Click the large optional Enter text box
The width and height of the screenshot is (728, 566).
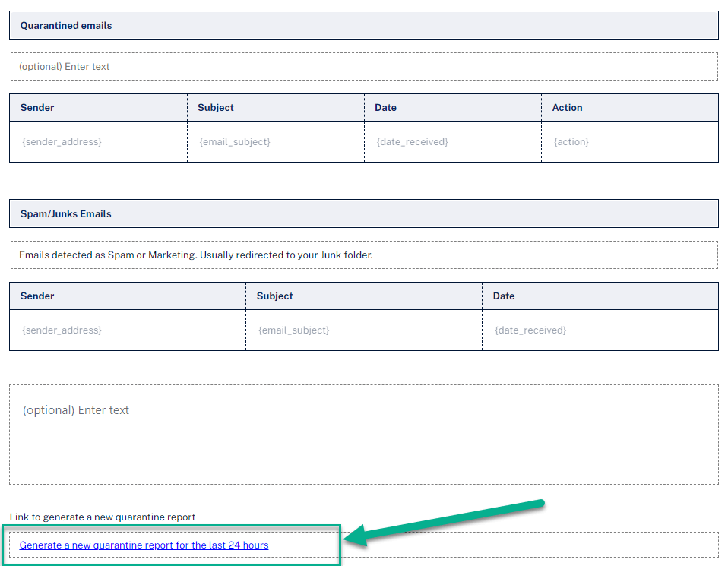pyautogui.click(x=364, y=435)
